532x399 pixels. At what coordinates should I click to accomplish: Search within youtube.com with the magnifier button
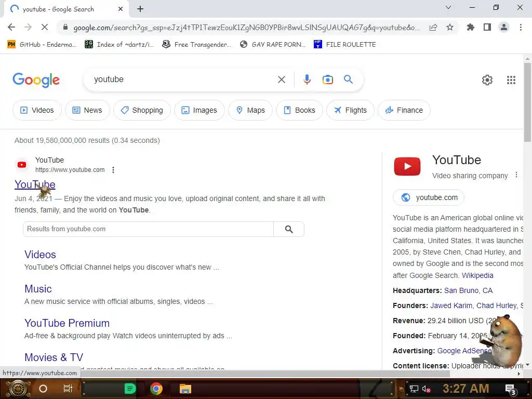pos(289,229)
